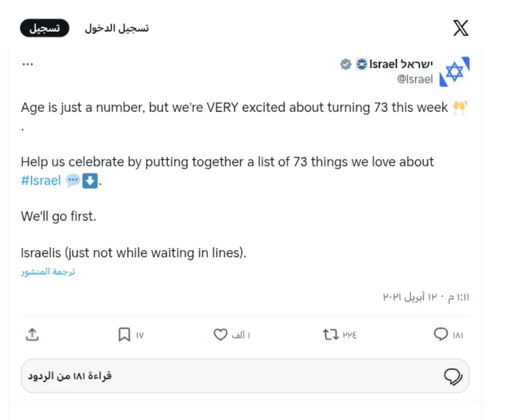
Task: Click the Israel display name
Action: click(401, 64)
